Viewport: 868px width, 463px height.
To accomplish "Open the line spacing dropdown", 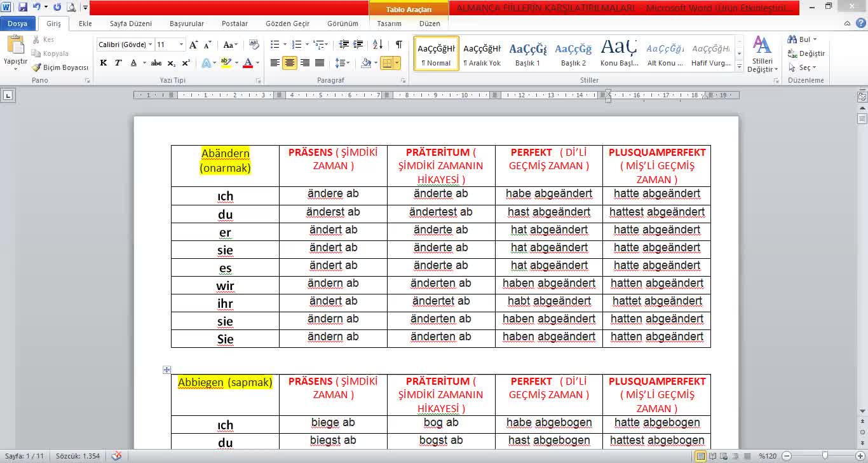I will pos(342,63).
